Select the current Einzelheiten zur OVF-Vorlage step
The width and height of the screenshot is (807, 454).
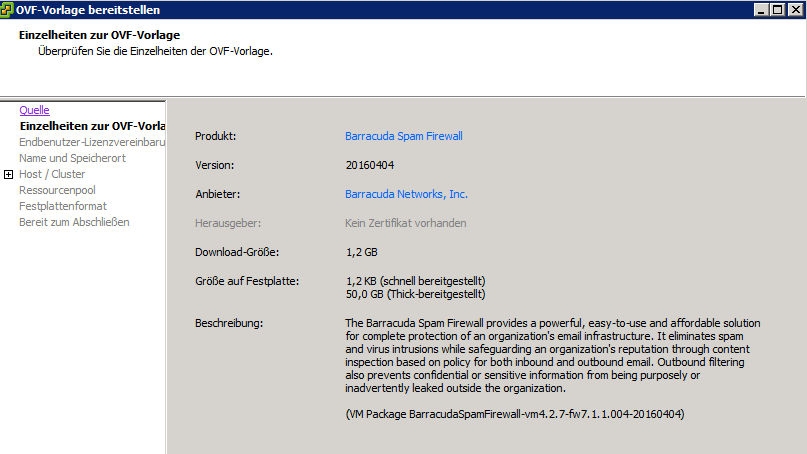pos(92,126)
